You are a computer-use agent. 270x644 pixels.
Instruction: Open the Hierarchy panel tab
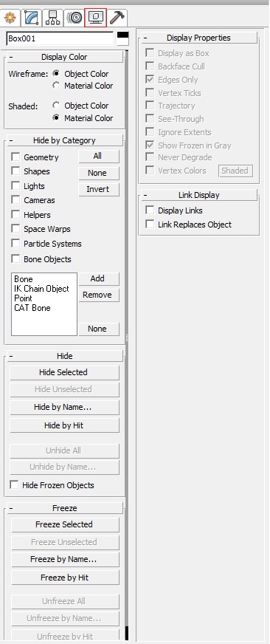pos(53,18)
